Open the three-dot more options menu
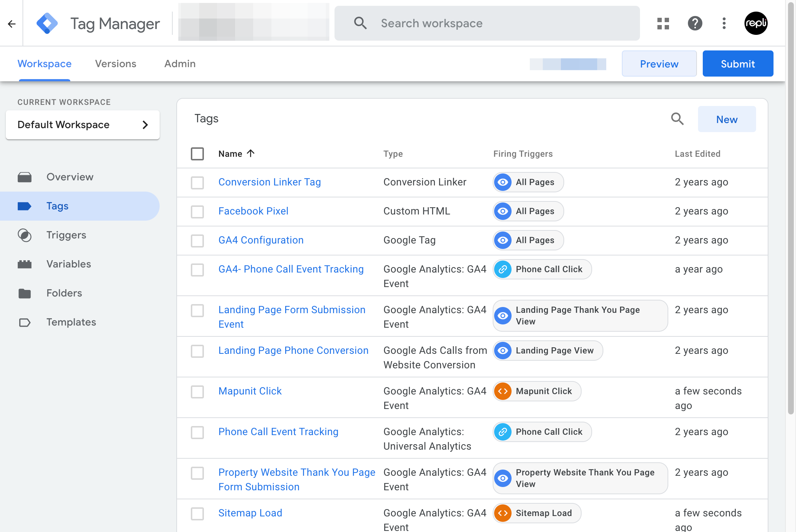This screenshot has width=796, height=532. 724,24
